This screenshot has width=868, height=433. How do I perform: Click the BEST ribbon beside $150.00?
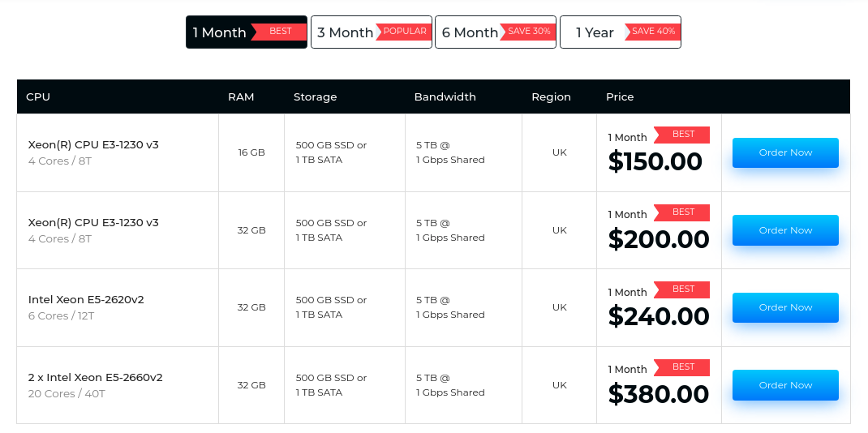683,135
